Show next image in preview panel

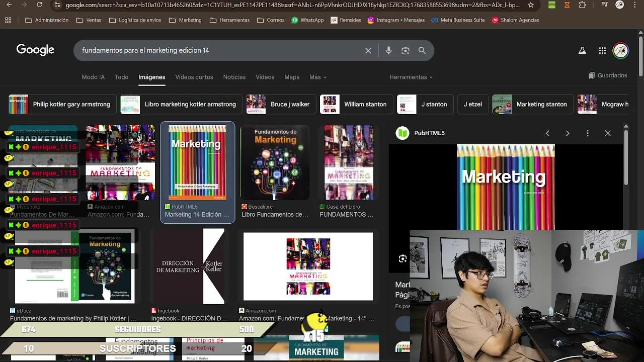[568, 133]
